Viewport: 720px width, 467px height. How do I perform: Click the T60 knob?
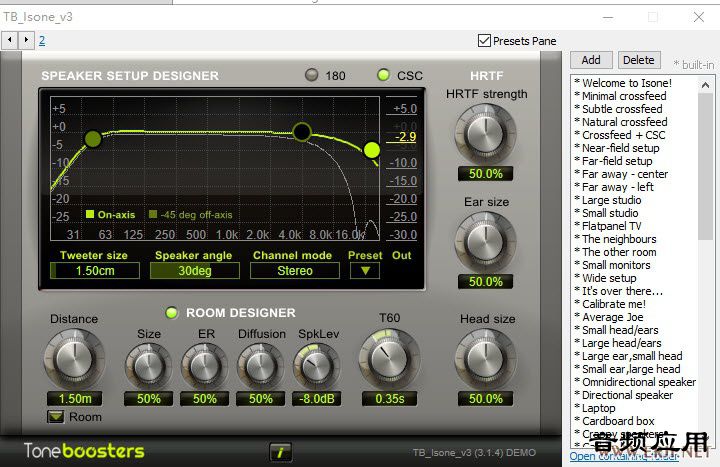[x=389, y=359]
